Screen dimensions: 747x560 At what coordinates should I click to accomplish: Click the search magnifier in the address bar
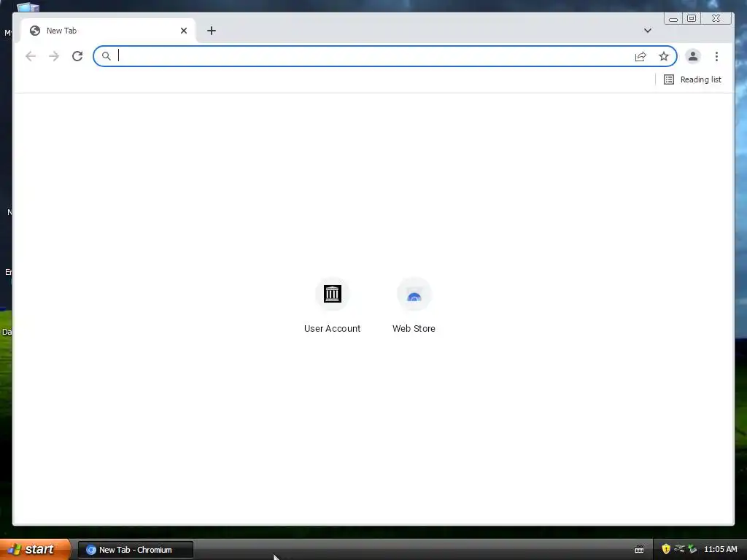tap(107, 56)
